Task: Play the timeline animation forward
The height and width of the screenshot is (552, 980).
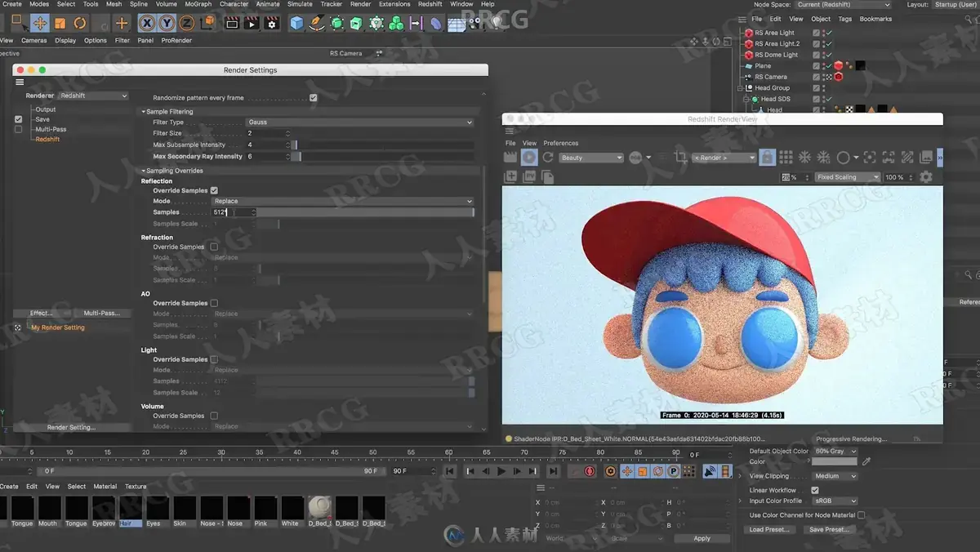Action: [x=501, y=471]
